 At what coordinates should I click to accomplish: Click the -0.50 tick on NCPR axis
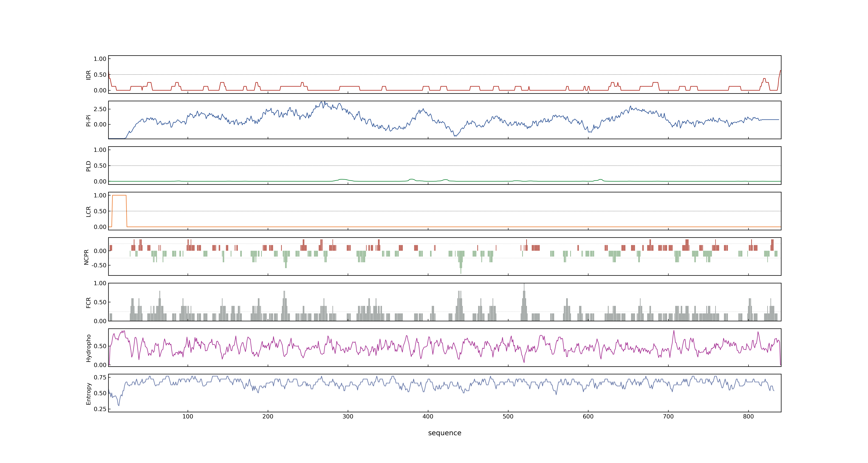(99, 265)
